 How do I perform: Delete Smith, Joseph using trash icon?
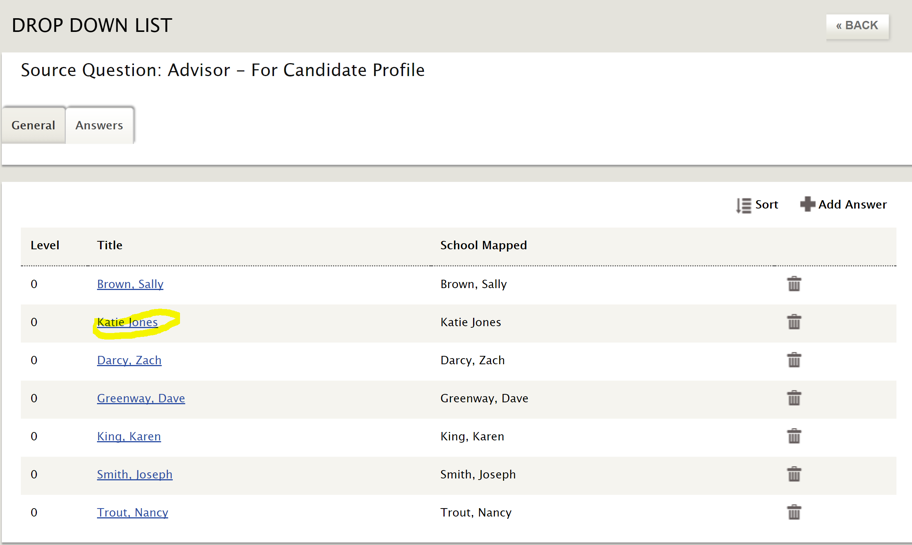click(794, 474)
